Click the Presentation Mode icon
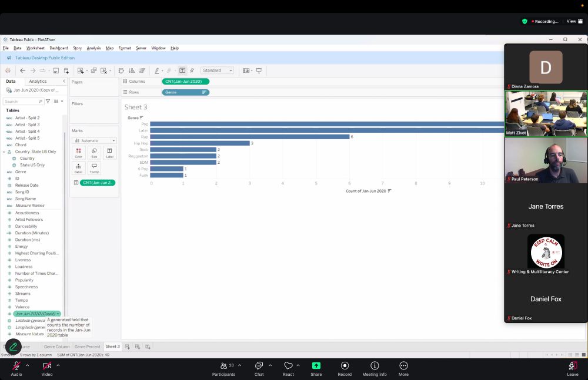The height and width of the screenshot is (380, 588). [x=259, y=70]
